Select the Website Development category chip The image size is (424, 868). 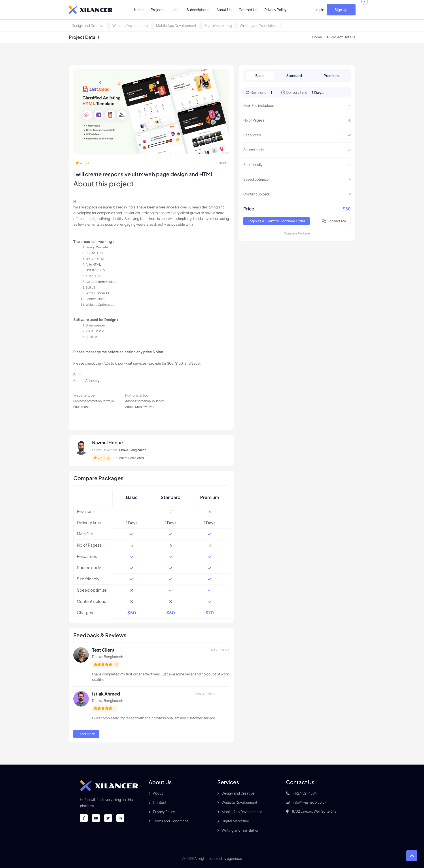pos(130,26)
